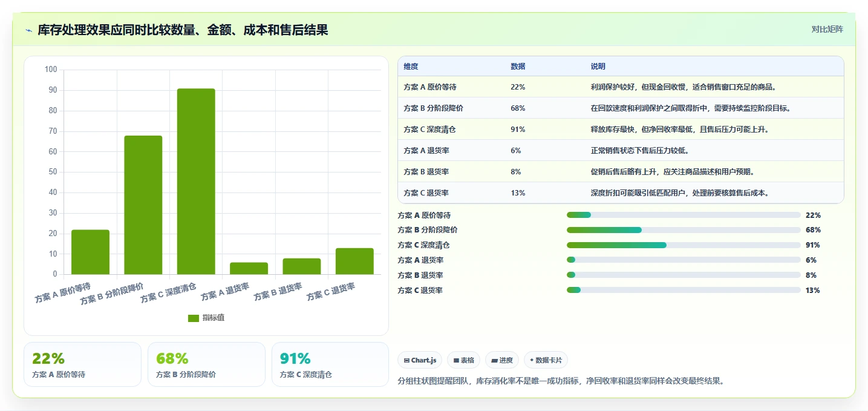Click the header title 库存处理效果应同时比较数量

coord(183,30)
